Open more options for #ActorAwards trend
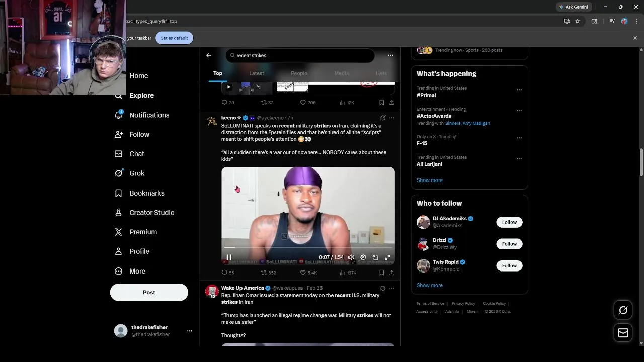 [519, 111]
